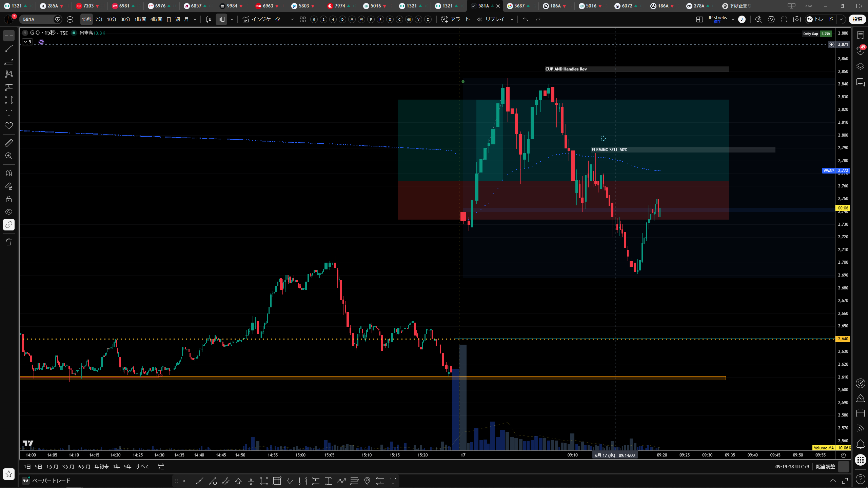Open the インジケーター indicators dialog
Image resolution: width=868 pixels, height=488 pixels.
264,19
